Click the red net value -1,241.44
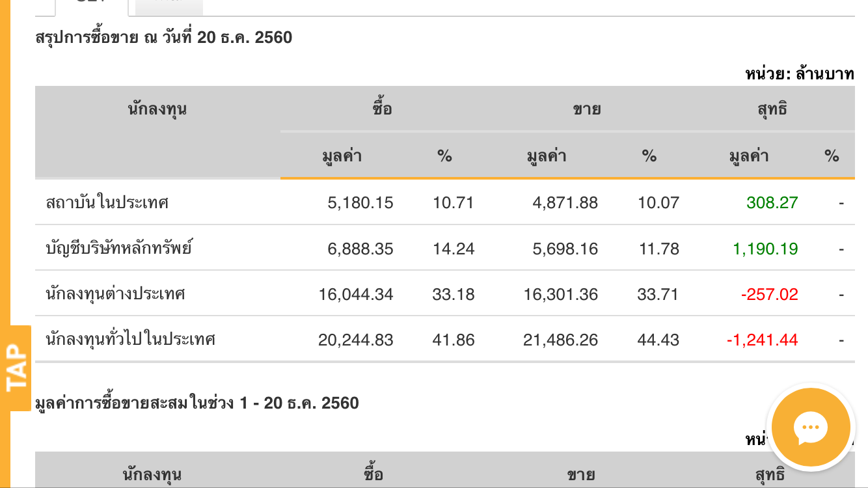The width and height of the screenshot is (868, 488). [x=762, y=340]
